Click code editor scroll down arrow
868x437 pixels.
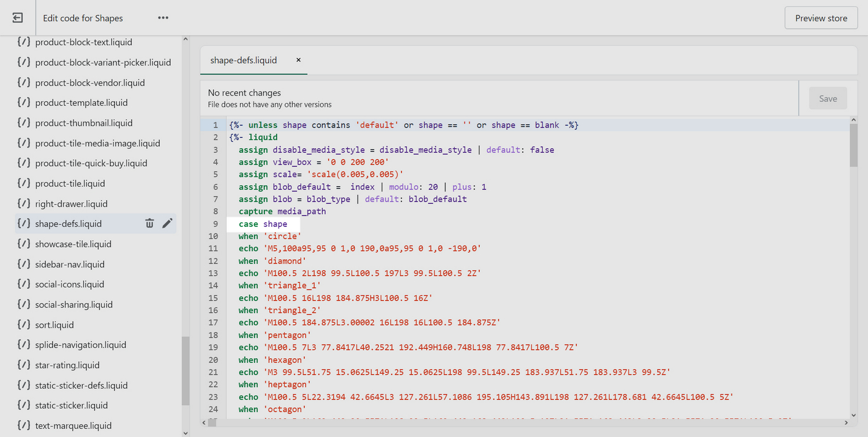coord(854,414)
